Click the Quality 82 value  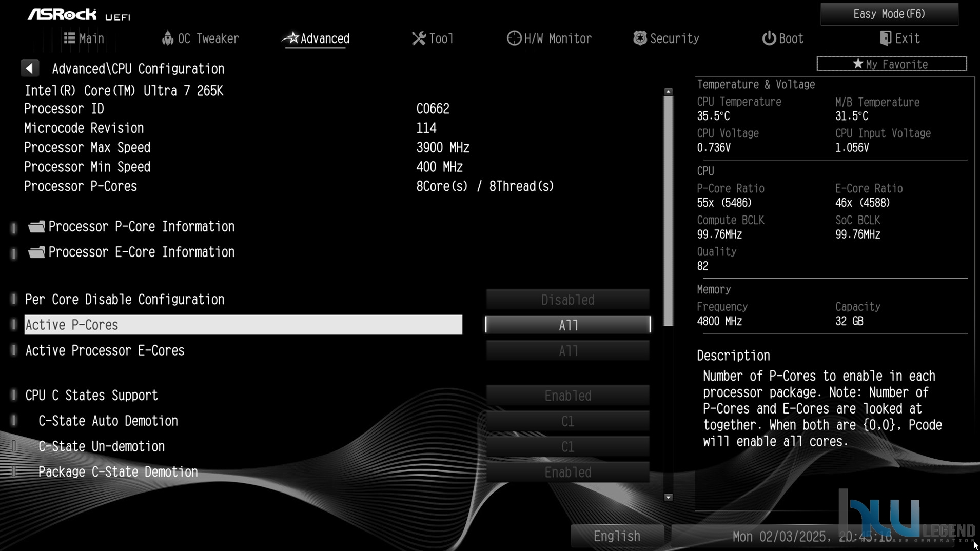pos(702,266)
